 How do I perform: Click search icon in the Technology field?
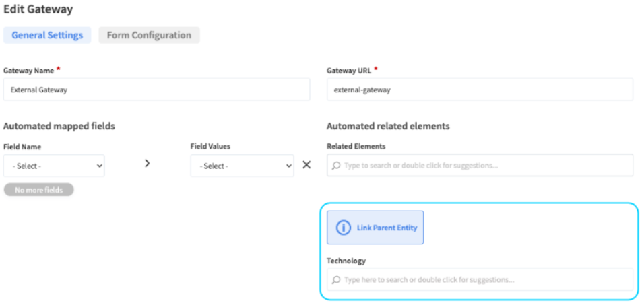[x=336, y=279]
